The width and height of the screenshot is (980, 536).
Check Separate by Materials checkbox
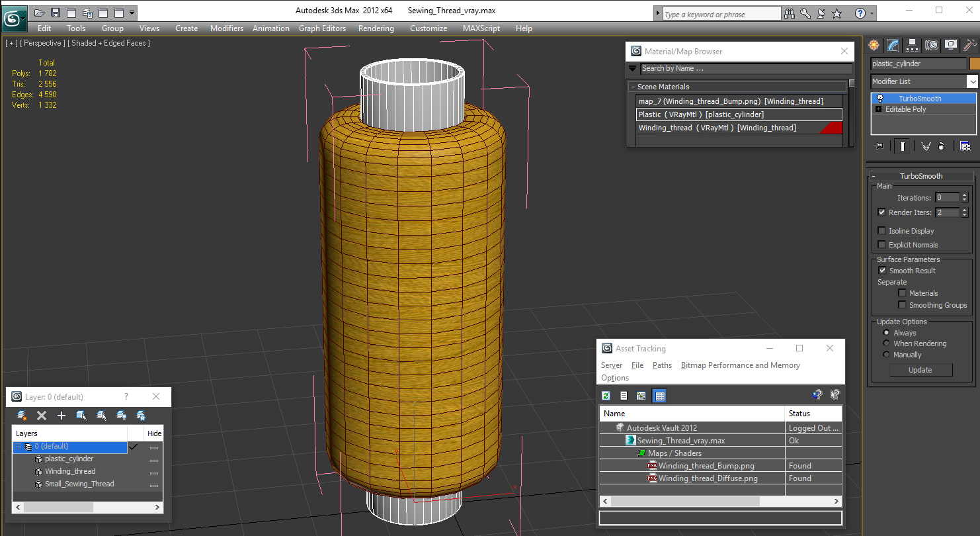click(x=902, y=293)
